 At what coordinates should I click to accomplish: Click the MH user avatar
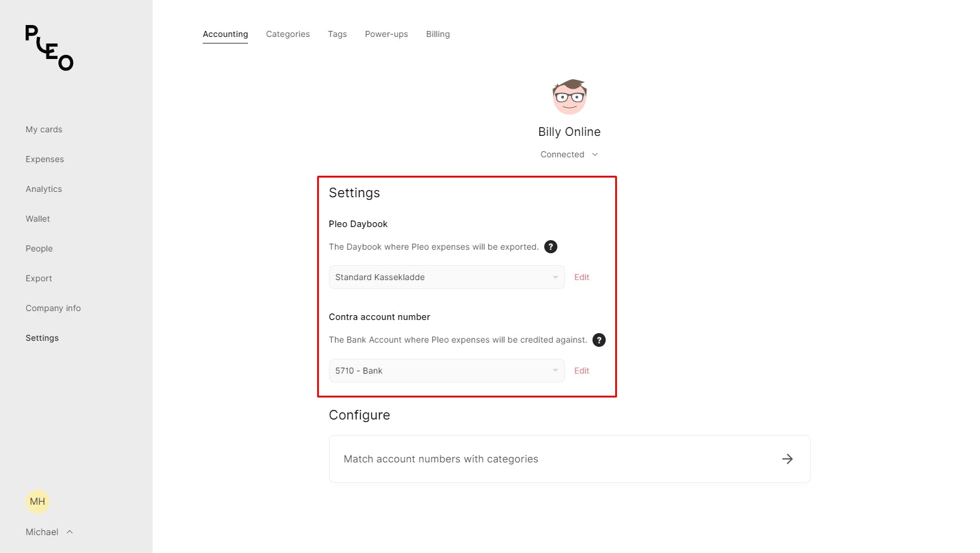[38, 501]
